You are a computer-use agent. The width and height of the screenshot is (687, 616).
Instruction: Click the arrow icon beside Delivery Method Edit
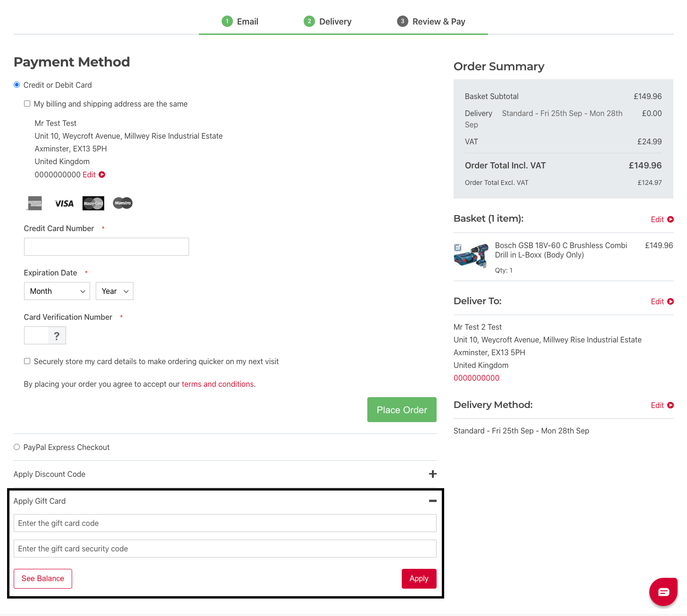[x=670, y=405]
